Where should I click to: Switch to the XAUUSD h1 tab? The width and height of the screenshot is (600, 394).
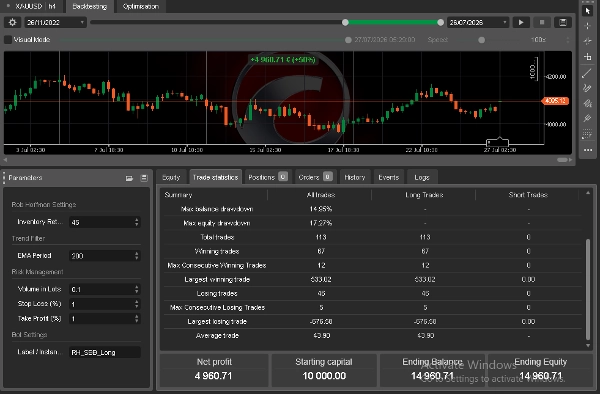pyautogui.click(x=31, y=7)
